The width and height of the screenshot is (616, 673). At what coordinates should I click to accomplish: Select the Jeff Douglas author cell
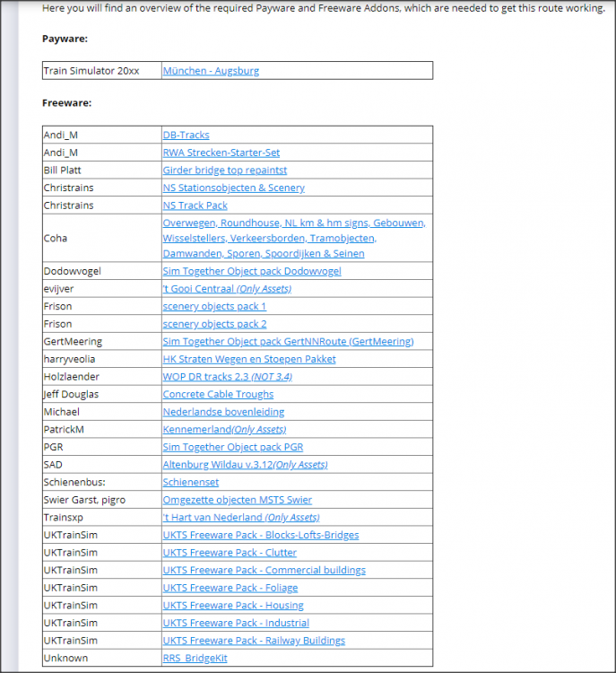pyautogui.click(x=102, y=395)
